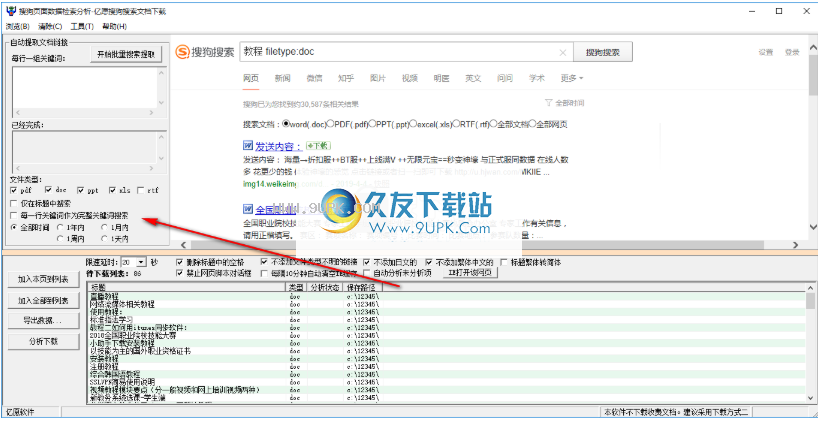This screenshot has width=818, height=422.
Task: Click the filter funnel icon 全部时间
Action: tap(548, 103)
